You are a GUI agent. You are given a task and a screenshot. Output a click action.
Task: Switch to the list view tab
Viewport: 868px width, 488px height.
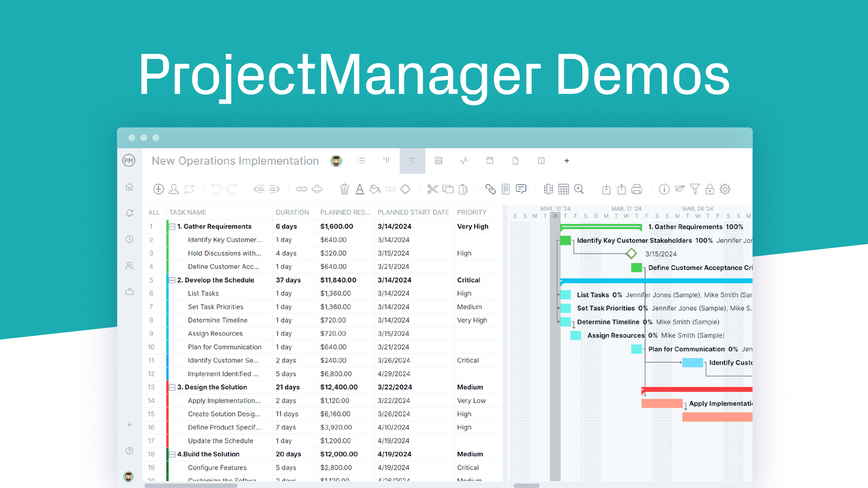(x=361, y=161)
